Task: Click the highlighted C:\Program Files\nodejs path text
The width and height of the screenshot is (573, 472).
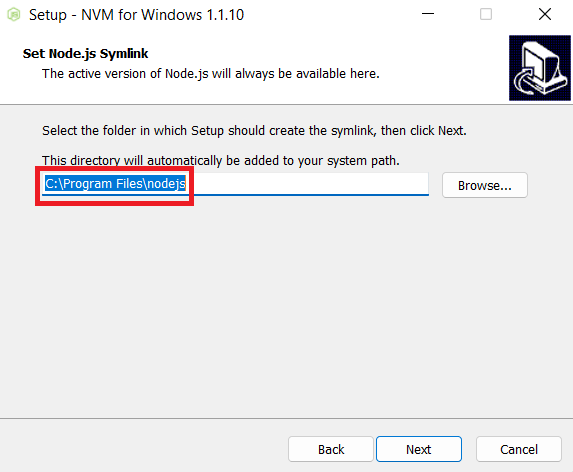Action: [115, 183]
